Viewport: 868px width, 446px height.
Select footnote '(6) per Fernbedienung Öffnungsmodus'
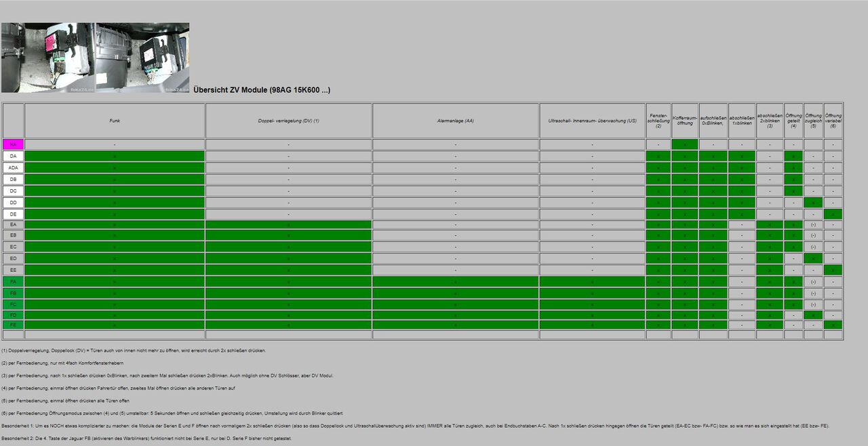click(x=172, y=413)
